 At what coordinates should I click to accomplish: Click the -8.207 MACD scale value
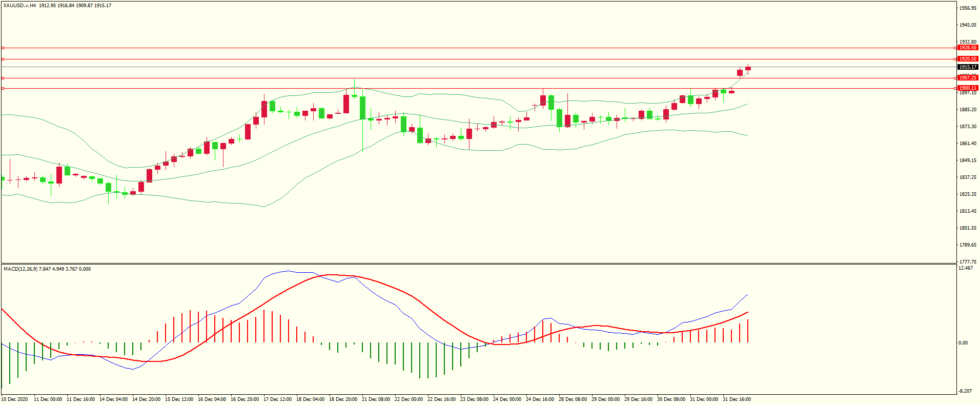pyautogui.click(x=965, y=391)
